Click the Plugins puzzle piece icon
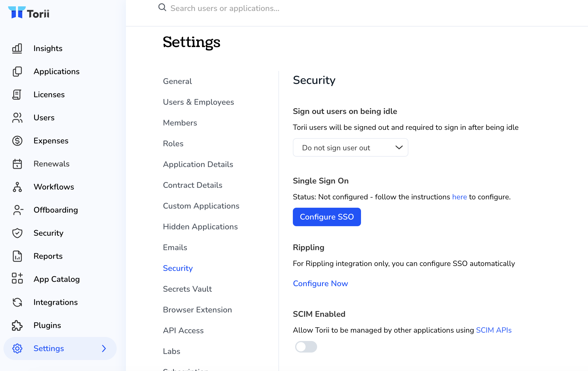The width and height of the screenshot is (588, 371). tap(17, 325)
